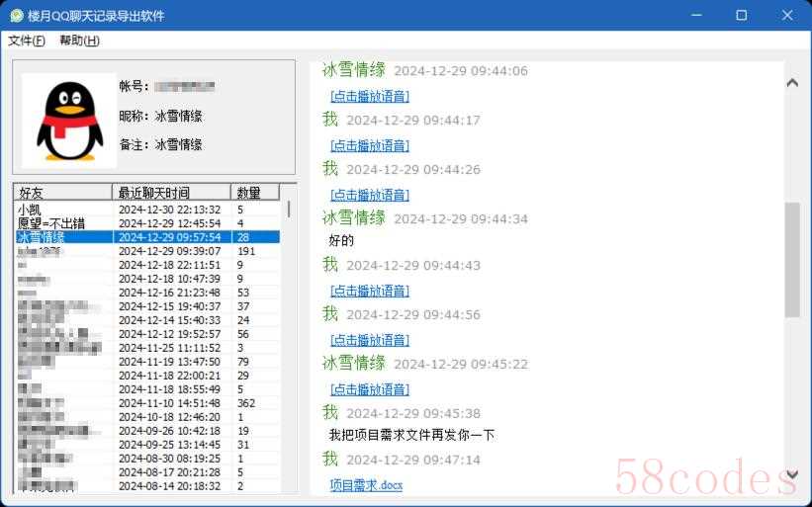Sort by 好友 column header
The width and height of the screenshot is (812, 507).
click(62, 193)
